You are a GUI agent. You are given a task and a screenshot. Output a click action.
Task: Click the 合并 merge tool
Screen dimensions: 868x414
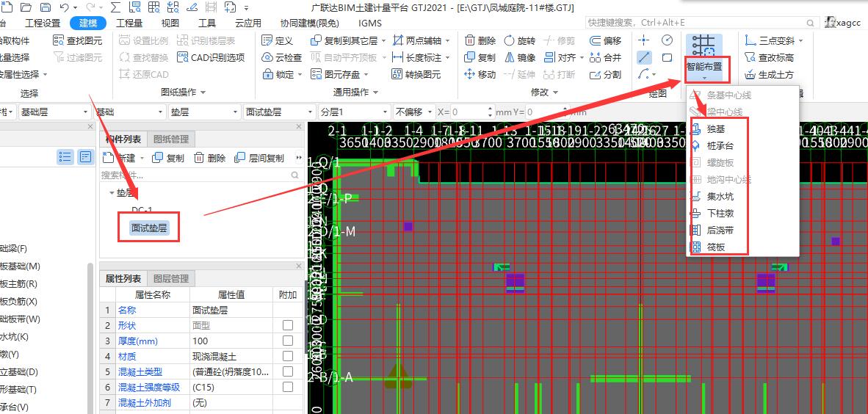point(606,57)
